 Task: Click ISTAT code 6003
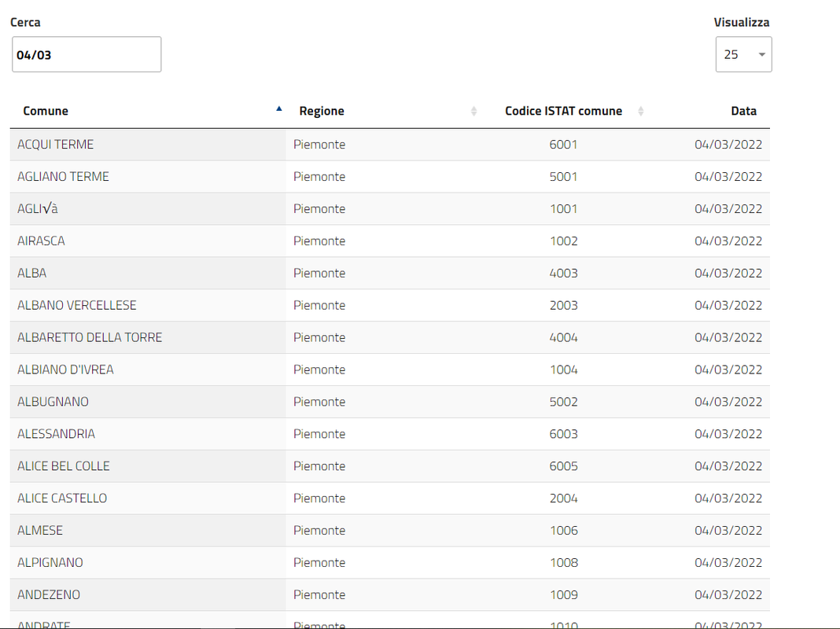pos(564,433)
